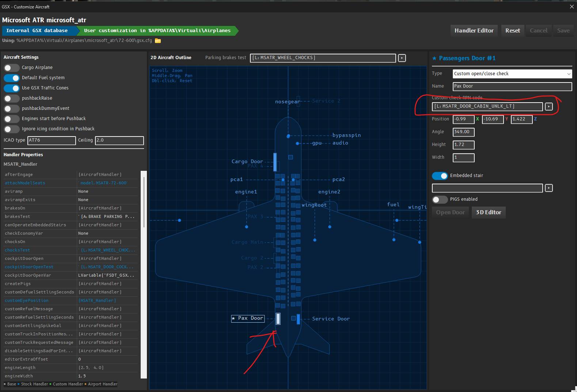Click the Height field

(x=463, y=145)
